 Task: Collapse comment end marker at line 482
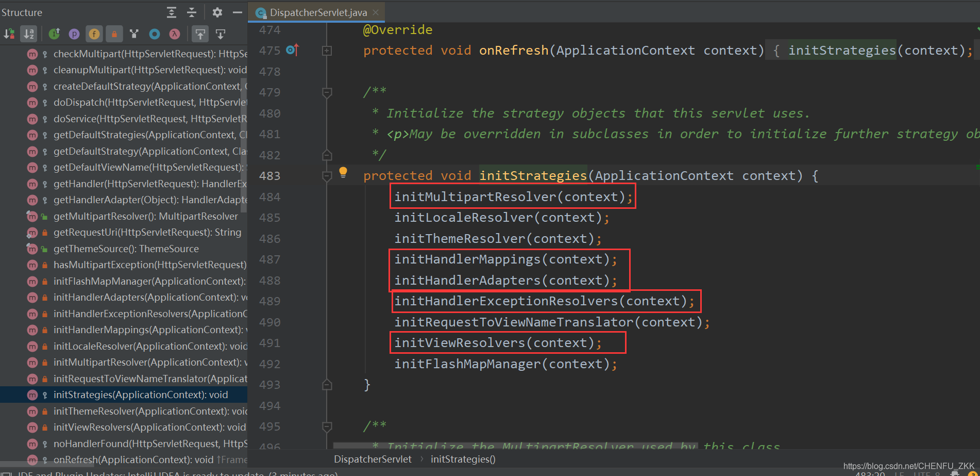[327, 155]
